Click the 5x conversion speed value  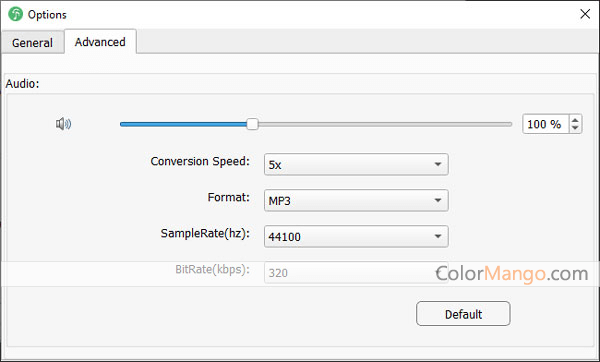pos(275,165)
